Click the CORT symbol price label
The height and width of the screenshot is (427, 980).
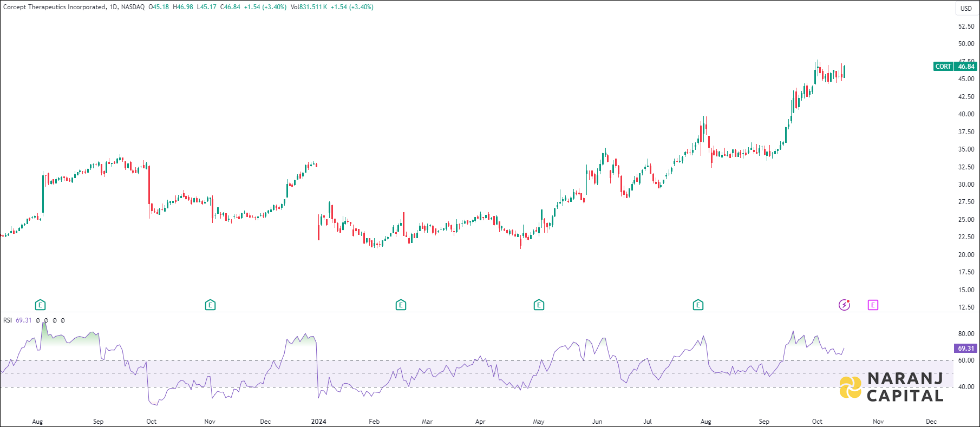[943, 67]
